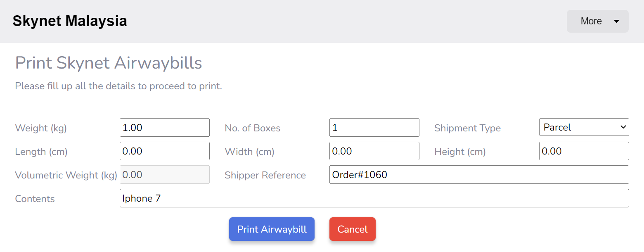Click the Contents field with Iphone 7

[x=374, y=198]
